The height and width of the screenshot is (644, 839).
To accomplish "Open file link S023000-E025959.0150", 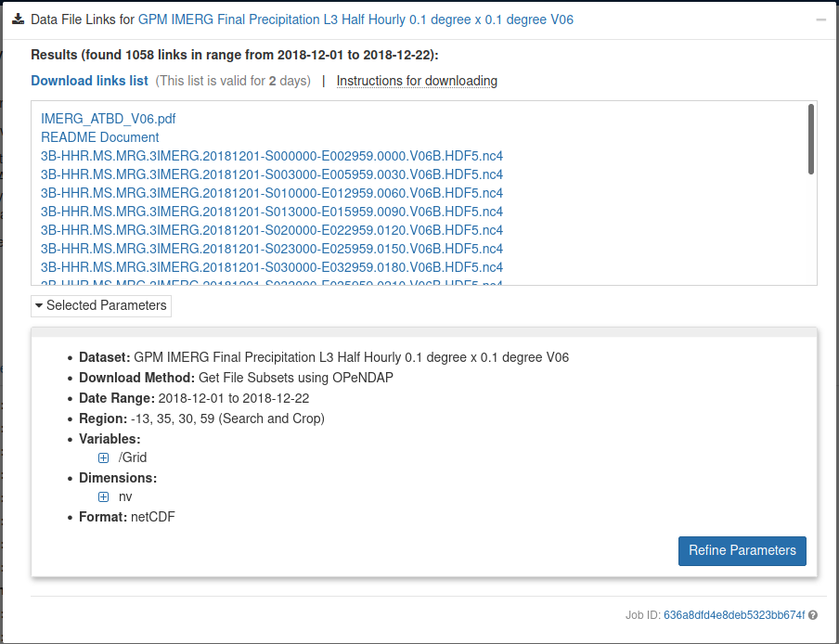I will tap(272, 249).
